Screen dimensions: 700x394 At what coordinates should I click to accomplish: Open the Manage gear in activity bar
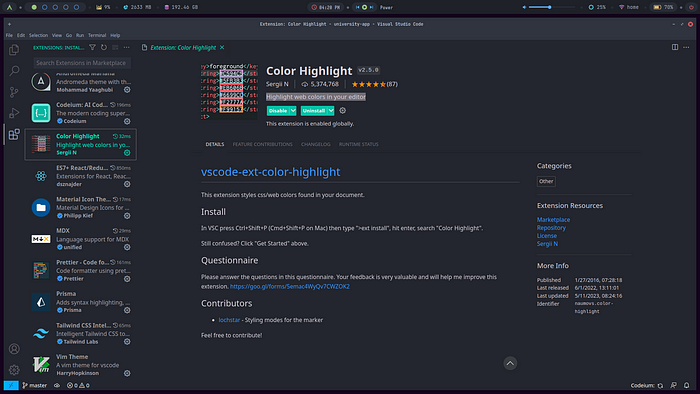(x=14, y=369)
